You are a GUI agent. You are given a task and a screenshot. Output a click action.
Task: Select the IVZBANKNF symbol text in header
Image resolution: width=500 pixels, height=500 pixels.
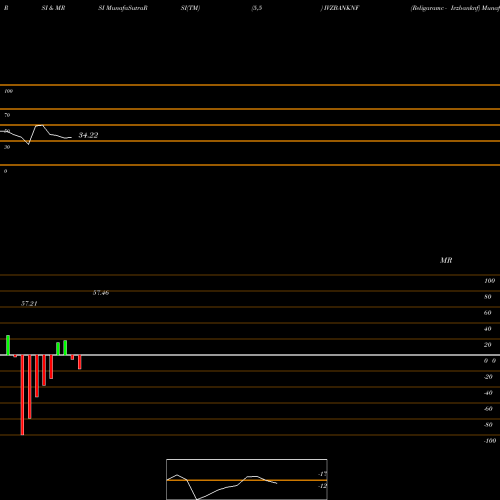(x=342, y=8)
